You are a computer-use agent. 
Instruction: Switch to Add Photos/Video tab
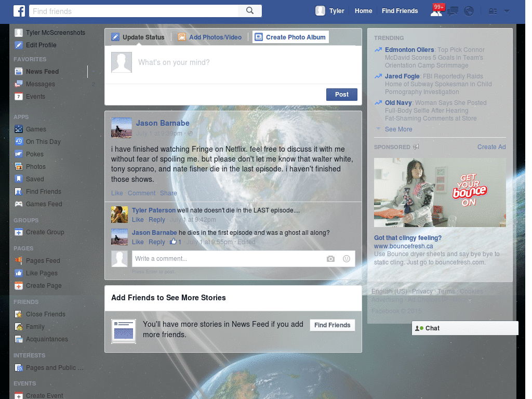(x=210, y=37)
